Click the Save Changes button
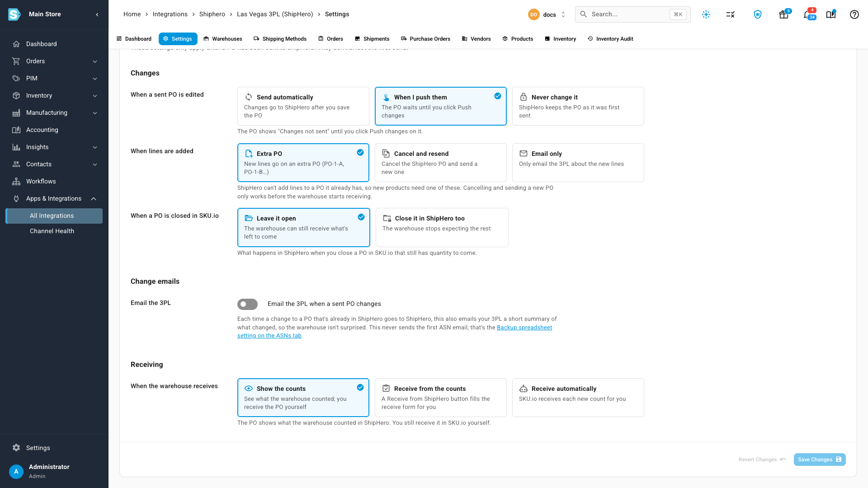The width and height of the screenshot is (868, 488). (820, 460)
